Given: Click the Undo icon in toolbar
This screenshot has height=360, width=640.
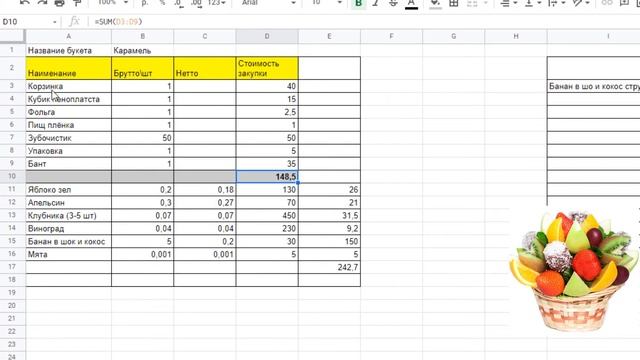Looking at the screenshot, I should click(25, 2).
